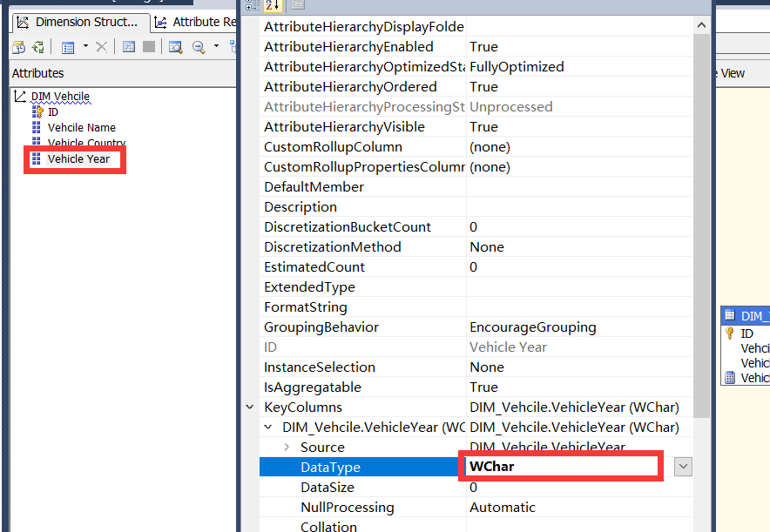The width and height of the screenshot is (770, 532).
Task: Click the Process (green refresh) toolbar icon
Action: 37,47
